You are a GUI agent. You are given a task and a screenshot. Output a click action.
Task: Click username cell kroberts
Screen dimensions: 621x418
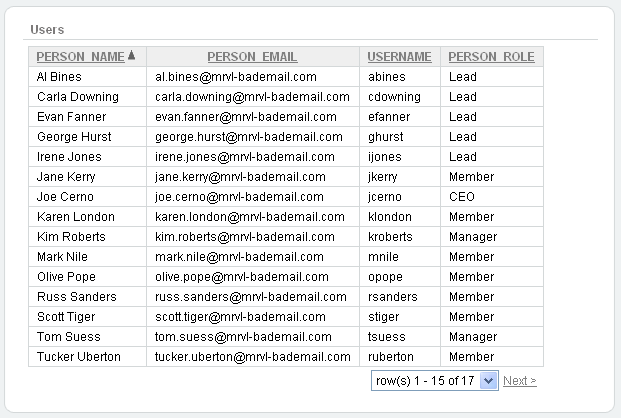click(x=390, y=237)
